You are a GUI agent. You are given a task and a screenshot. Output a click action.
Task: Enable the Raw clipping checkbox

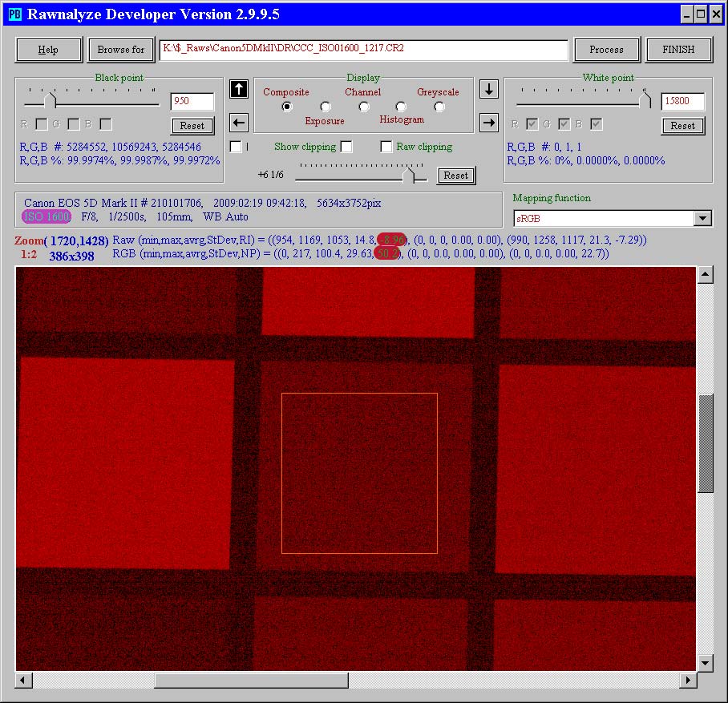pyautogui.click(x=386, y=147)
